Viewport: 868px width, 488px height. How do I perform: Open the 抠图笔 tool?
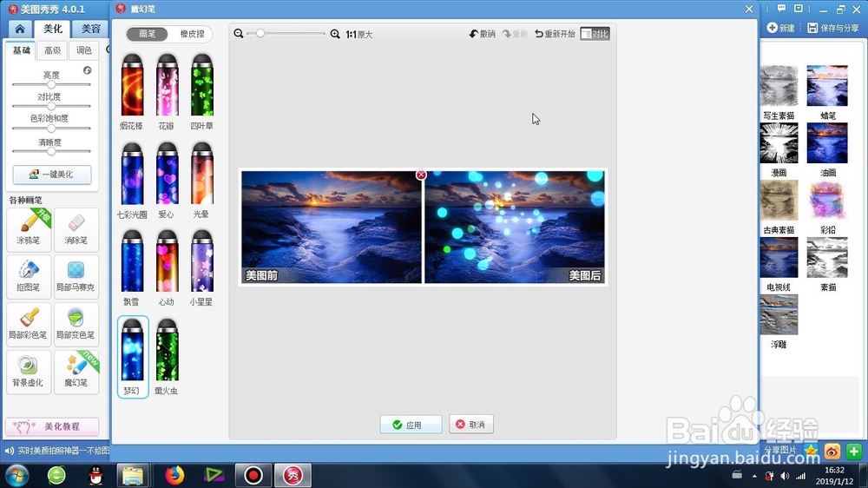pyautogui.click(x=29, y=276)
